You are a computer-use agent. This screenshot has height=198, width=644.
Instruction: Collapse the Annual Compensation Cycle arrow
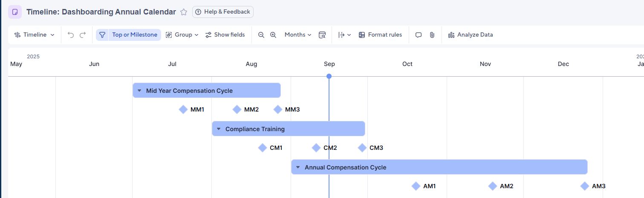click(x=298, y=167)
